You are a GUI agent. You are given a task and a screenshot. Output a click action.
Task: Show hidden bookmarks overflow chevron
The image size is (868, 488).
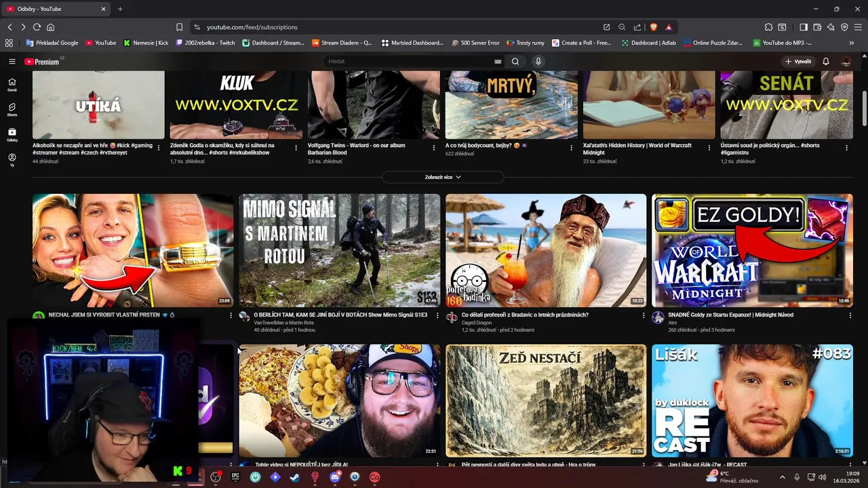point(851,43)
